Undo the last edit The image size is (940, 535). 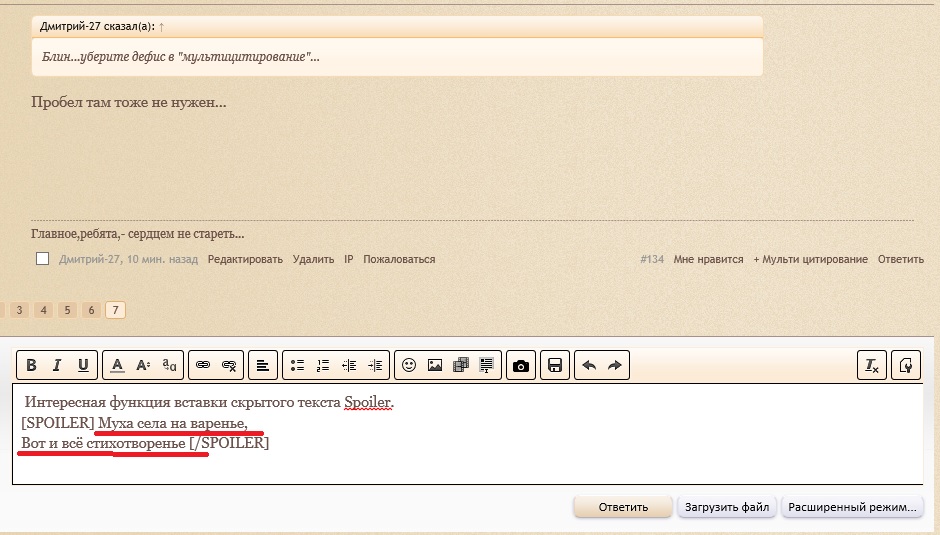[589, 365]
